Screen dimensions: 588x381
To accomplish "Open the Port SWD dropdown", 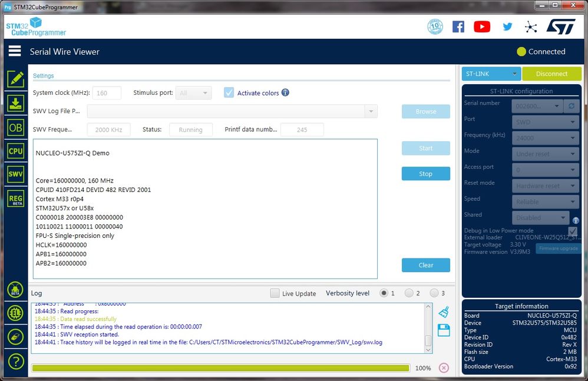I will pyautogui.click(x=545, y=122).
